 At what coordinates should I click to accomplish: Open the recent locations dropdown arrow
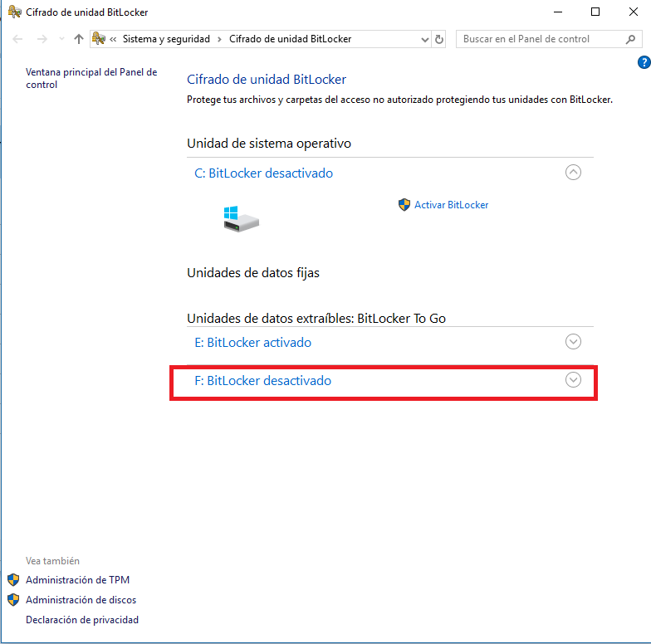[x=61, y=39]
